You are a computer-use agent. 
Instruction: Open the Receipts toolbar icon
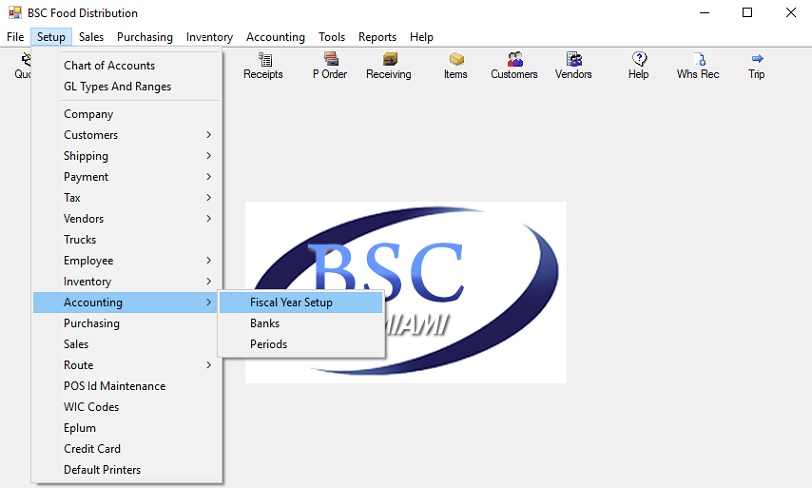pos(265,59)
